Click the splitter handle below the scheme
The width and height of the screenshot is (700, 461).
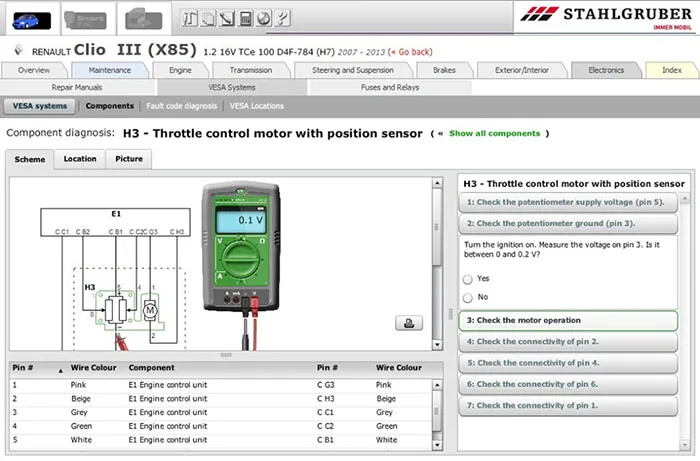tap(226, 355)
